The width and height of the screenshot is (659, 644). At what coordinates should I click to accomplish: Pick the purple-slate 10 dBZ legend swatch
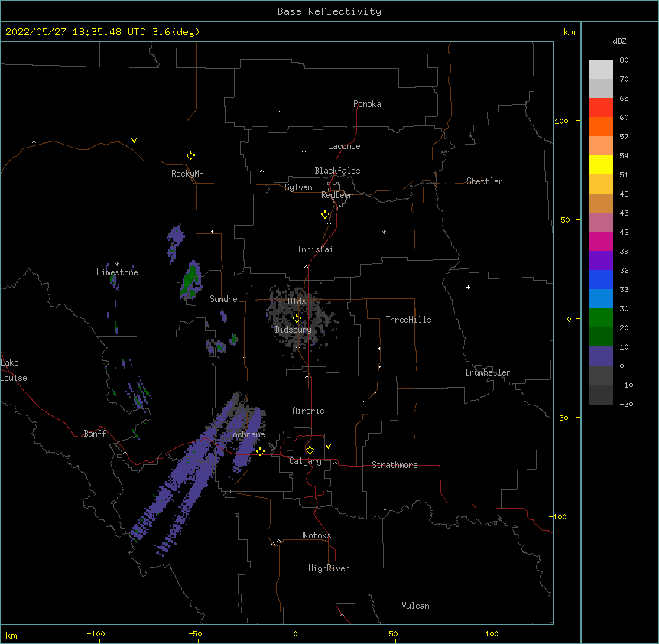coord(601,356)
